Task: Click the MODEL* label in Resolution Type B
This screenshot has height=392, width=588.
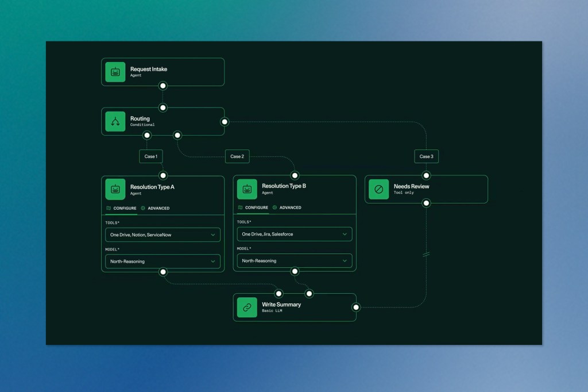Action: click(x=244, y=248)
